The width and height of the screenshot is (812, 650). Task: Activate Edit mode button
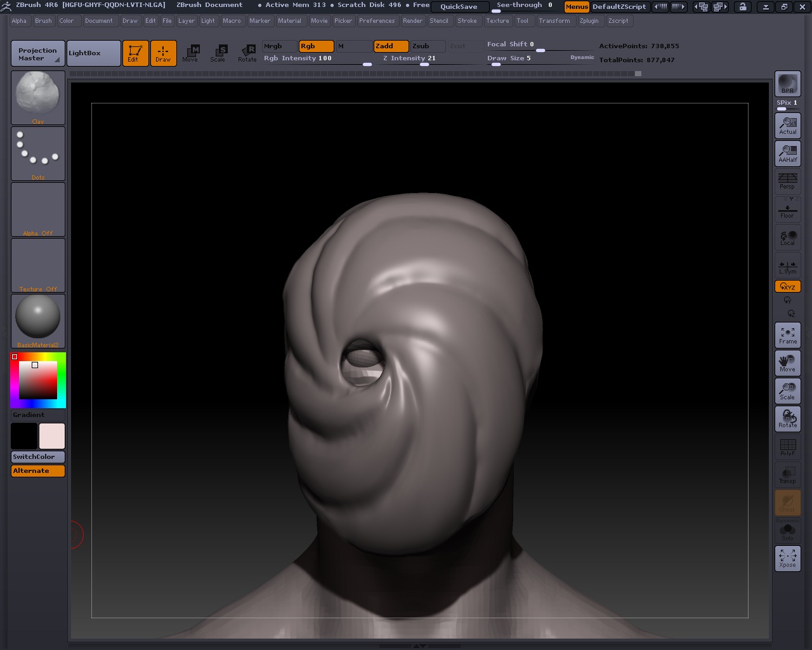[x=135, y=53]
